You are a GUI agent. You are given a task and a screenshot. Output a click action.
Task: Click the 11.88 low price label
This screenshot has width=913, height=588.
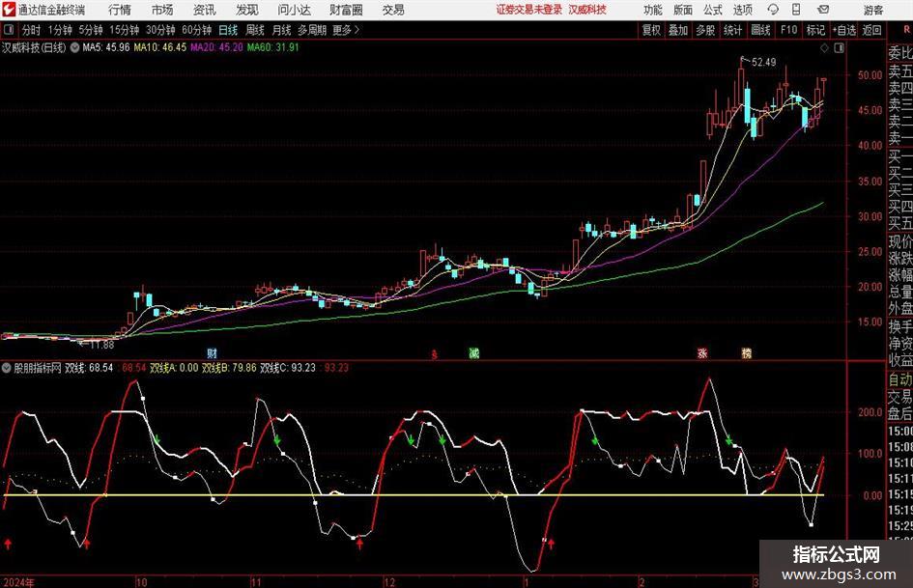point(101,345)
